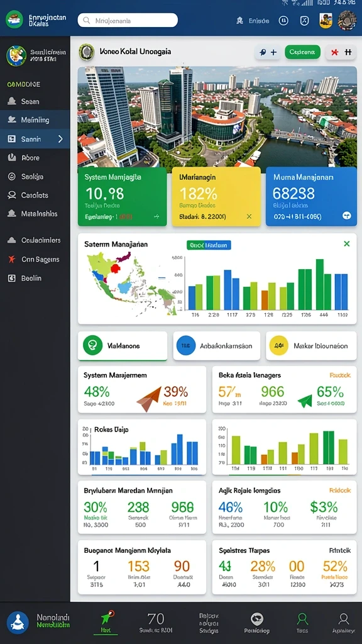Select the Maklanone tab card
Viewport: 362px width, 644px height.
(123, 346)
